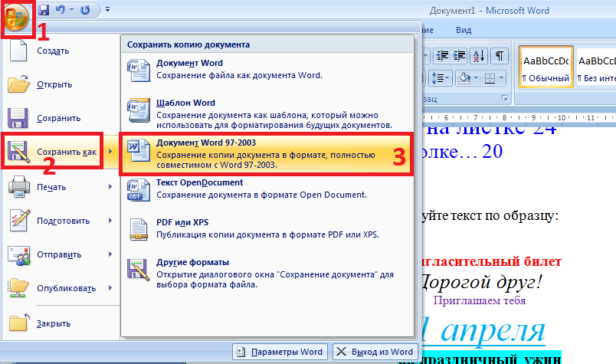The width and height of the screenshot is (616, 364).
Task: Save as Документ Word format
Action: [x=267, y=70]
